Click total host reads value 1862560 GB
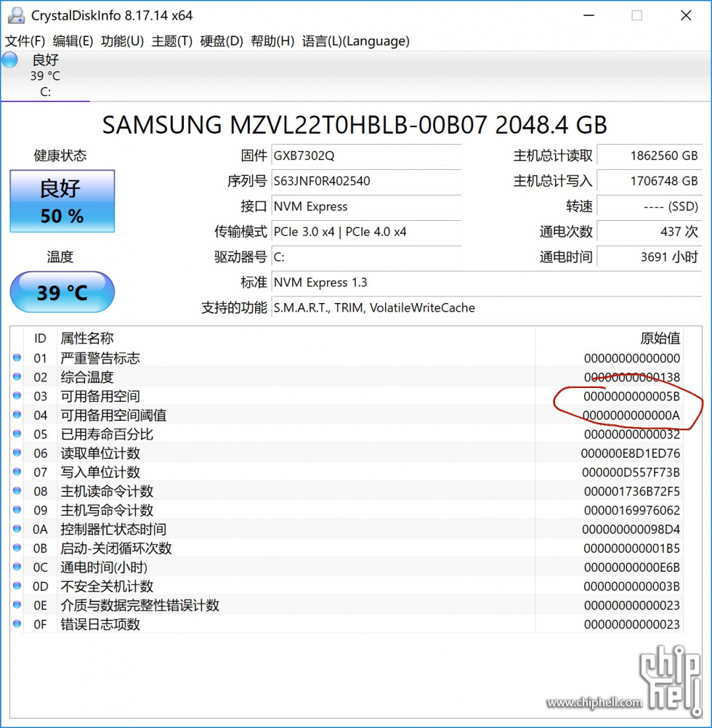The width and height of the screenshot is (712, 728). tap(650, 155)
